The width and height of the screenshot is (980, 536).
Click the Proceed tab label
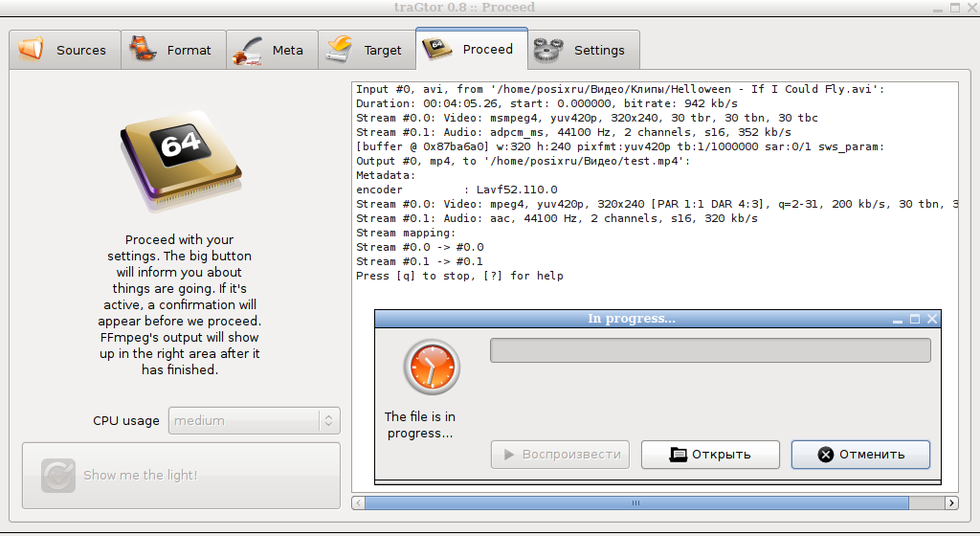pos(487,50)
